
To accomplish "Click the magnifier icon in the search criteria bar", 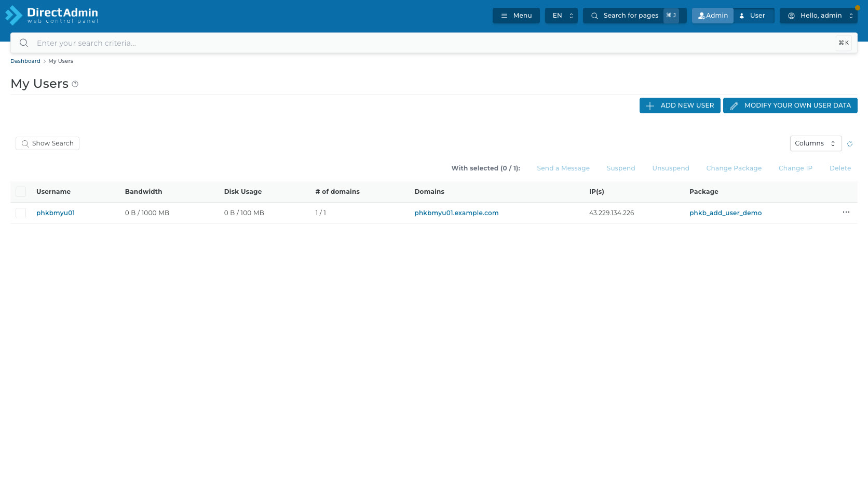I will coord(24,43).
